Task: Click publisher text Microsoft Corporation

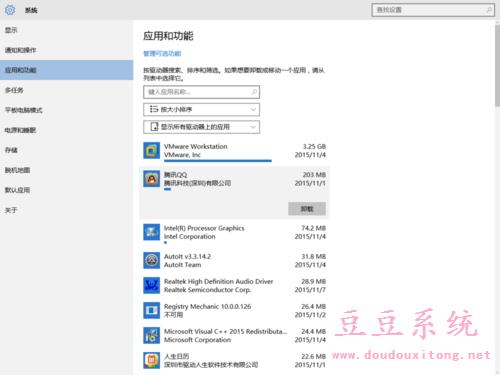Action: [197, 340]
